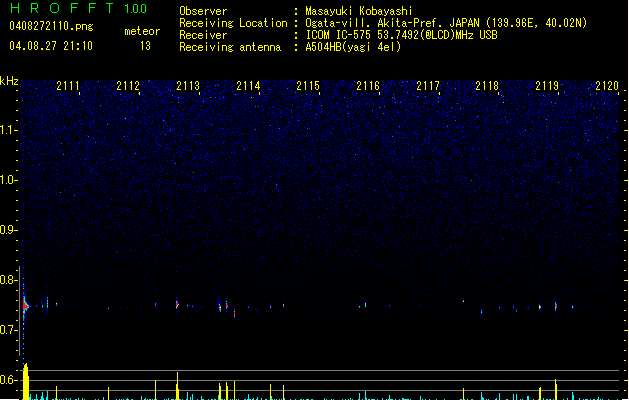The height and width of the screenshot is (400, 629).
Task: Click the version number 1.00
Action: click(136, 9)
